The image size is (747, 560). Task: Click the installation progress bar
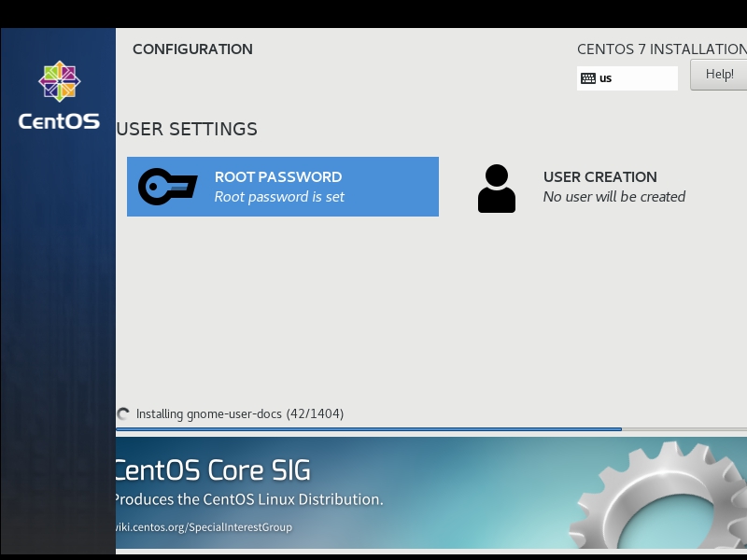[431, 429]
